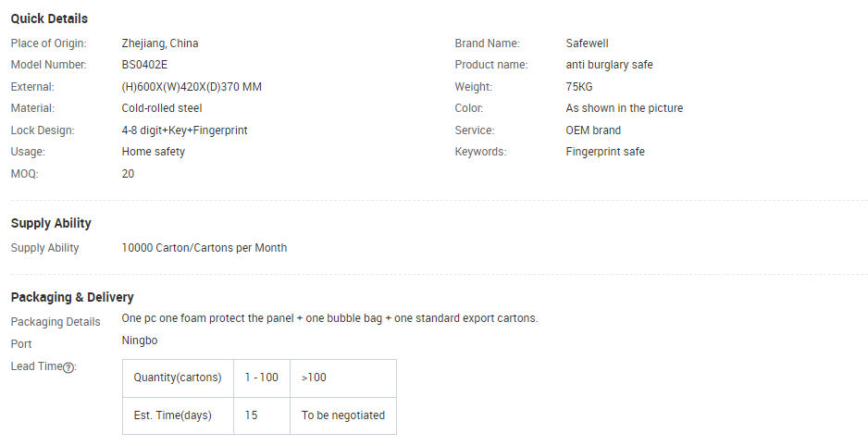
Task: Select the Quick Details heading
Action: (49, 19)
